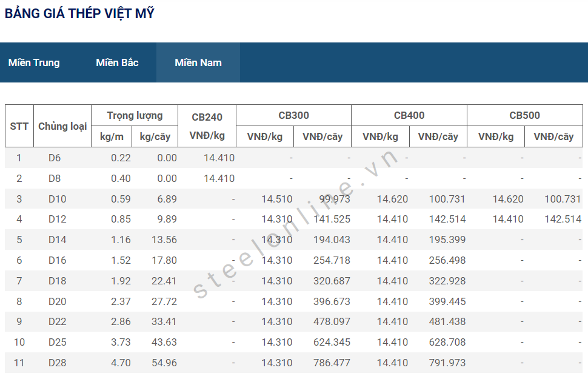Click the Trọng lượng header
This screenshot has width=588, height=379.
[x=135, y=116]
